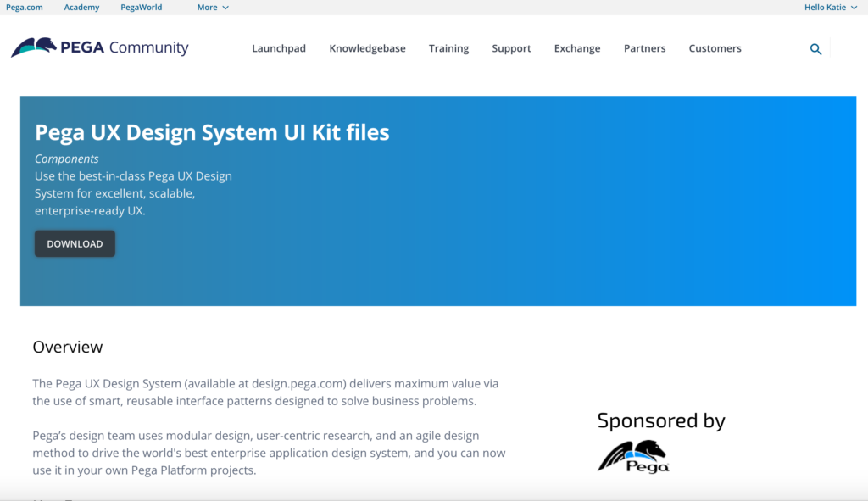Navigate to the Knowledgebase section
The height and width of the screenshot is (501, 868).
[x=367, y=48]
